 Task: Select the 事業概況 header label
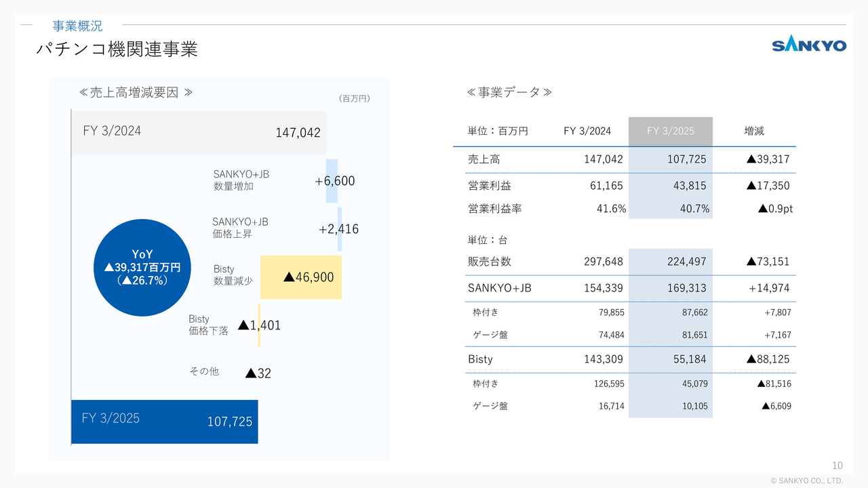[77, 26]
